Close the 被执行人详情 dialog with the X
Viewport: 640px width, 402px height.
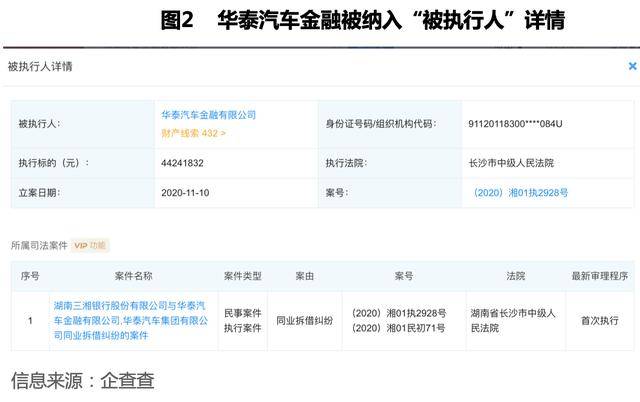click(x=632, y=66)
